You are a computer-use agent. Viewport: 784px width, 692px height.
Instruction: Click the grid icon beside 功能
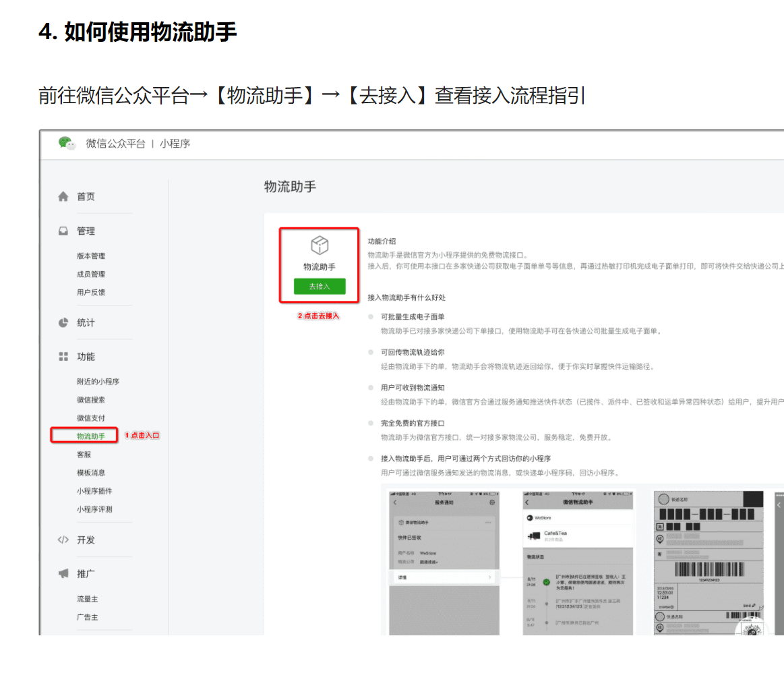coord(63,357)
